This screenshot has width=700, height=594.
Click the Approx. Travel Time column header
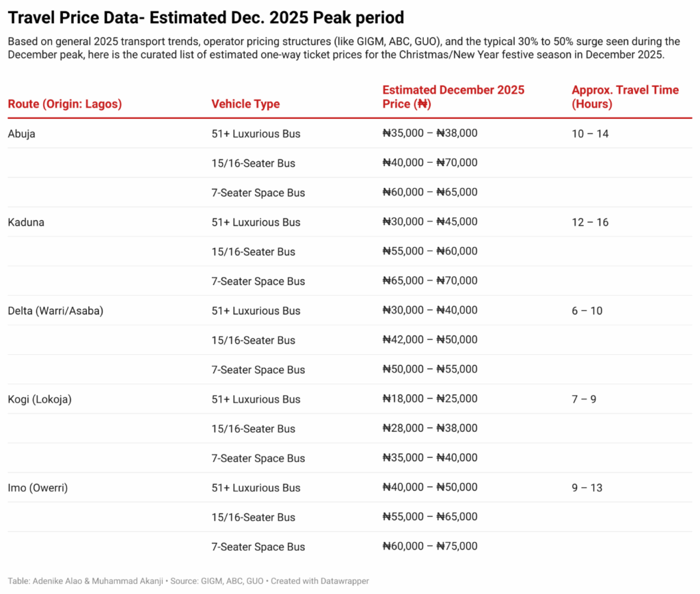tap(625, 97)
